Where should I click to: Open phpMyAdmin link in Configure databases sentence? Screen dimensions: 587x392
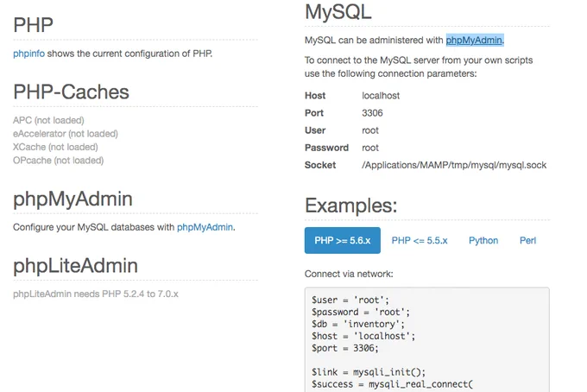click(x=205, y=227)
